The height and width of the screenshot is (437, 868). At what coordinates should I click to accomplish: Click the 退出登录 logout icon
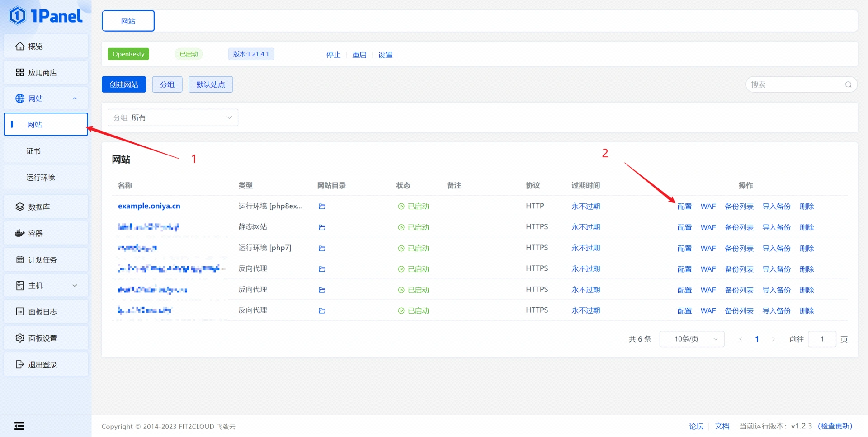coord(20,364)
